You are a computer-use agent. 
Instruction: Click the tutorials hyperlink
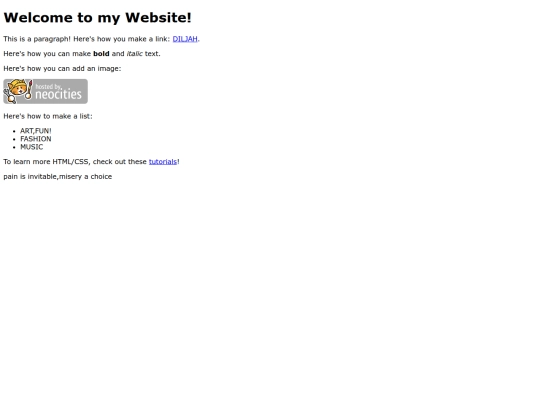[x=163, y=162]
